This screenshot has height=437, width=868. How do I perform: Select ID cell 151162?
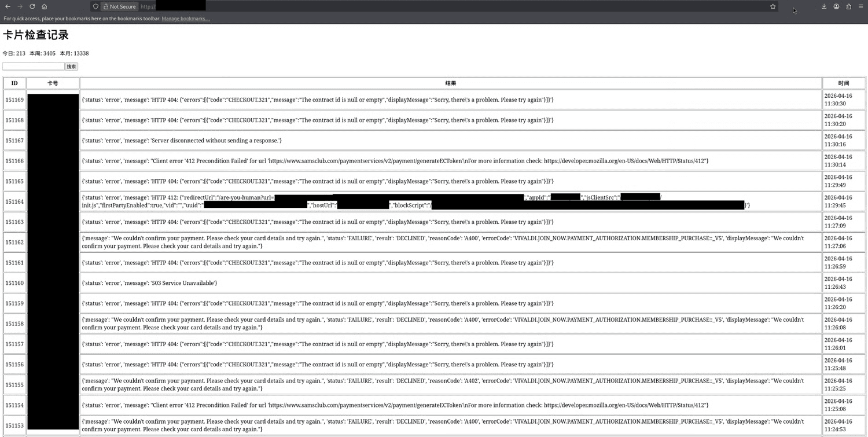[x=14, y=243]
